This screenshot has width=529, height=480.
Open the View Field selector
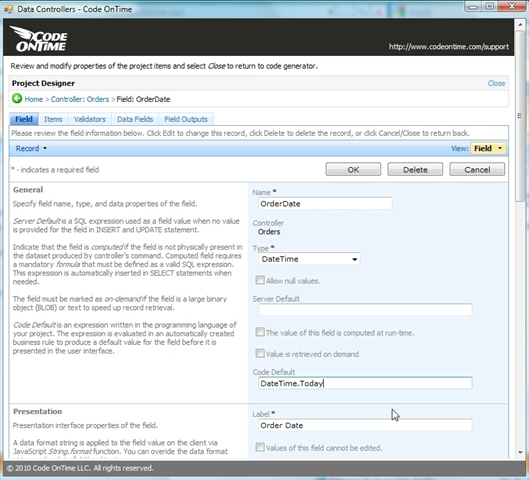488,148
